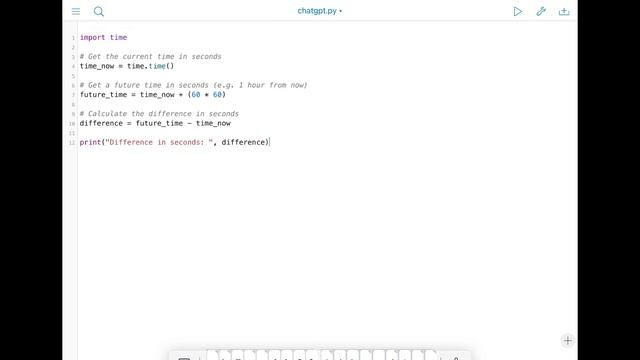Viewport: 640px width, 360px height.
Task: Click 'future_time = time_now + (60 * 60)' line
Action: [153, 95]
